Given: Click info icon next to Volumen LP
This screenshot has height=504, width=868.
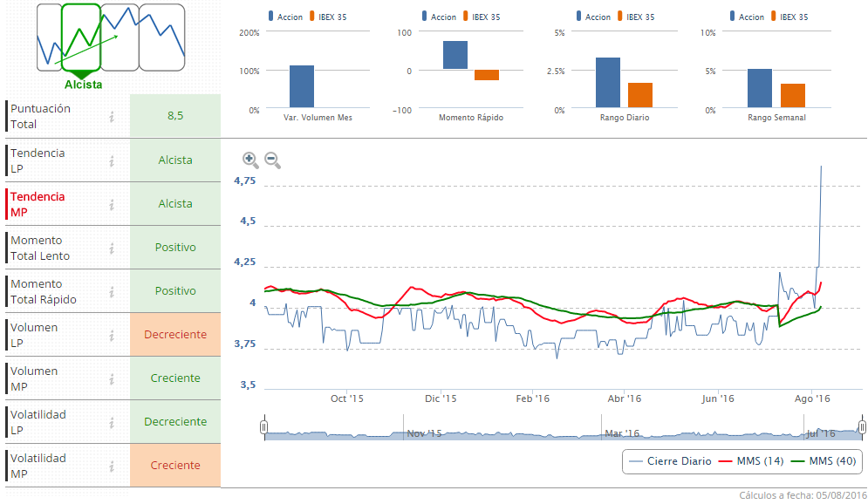Looking at the screenshot, I should [112, 335].
